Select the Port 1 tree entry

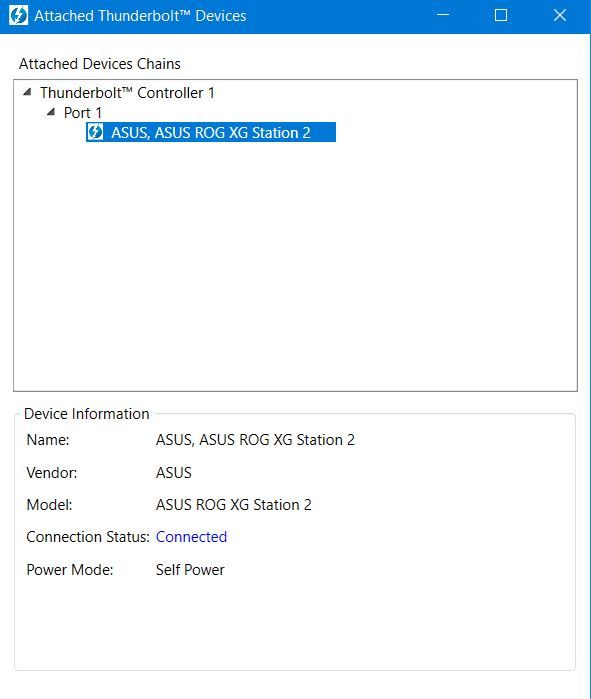(82, 113)
